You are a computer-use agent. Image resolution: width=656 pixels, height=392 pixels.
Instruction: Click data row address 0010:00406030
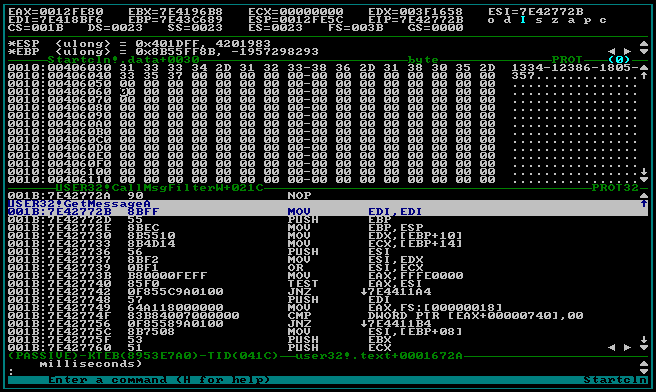[60, 68]
